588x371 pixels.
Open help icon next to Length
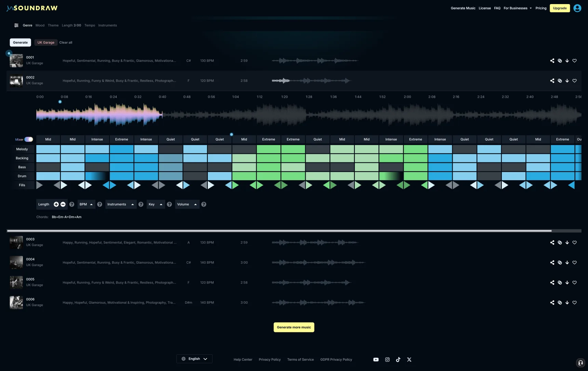[x=72, y=204]
